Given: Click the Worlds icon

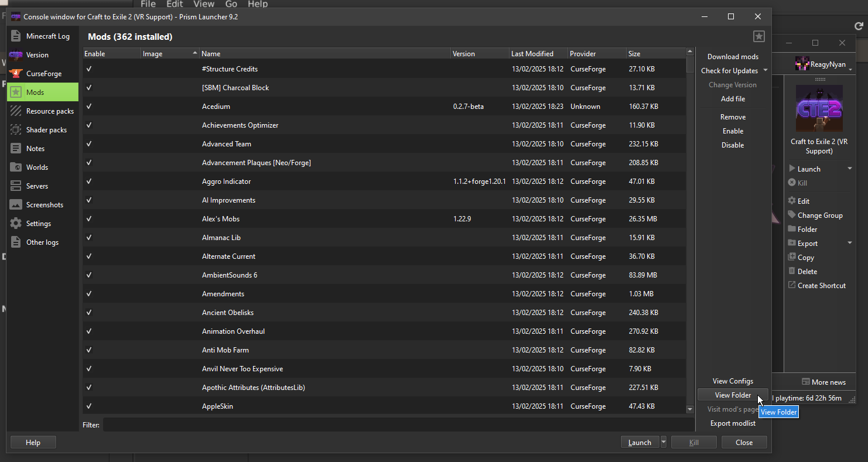Looking at the screenshot, I should (16, 167).
